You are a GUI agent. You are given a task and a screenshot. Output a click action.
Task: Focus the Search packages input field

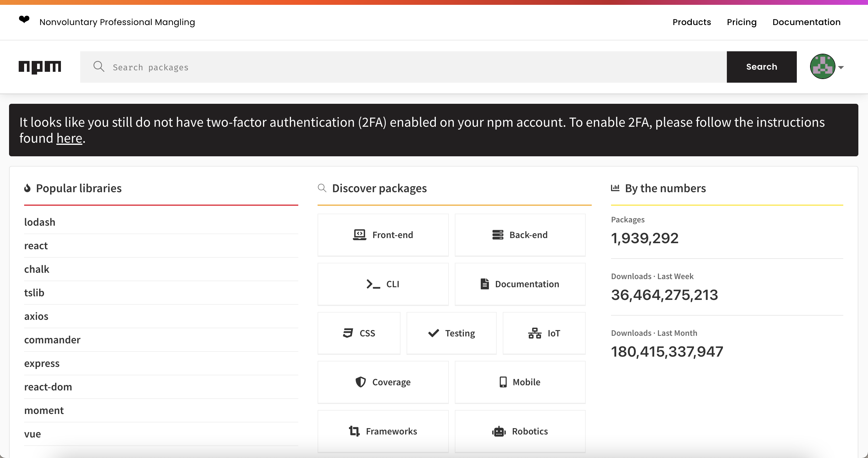click(404, 67)
